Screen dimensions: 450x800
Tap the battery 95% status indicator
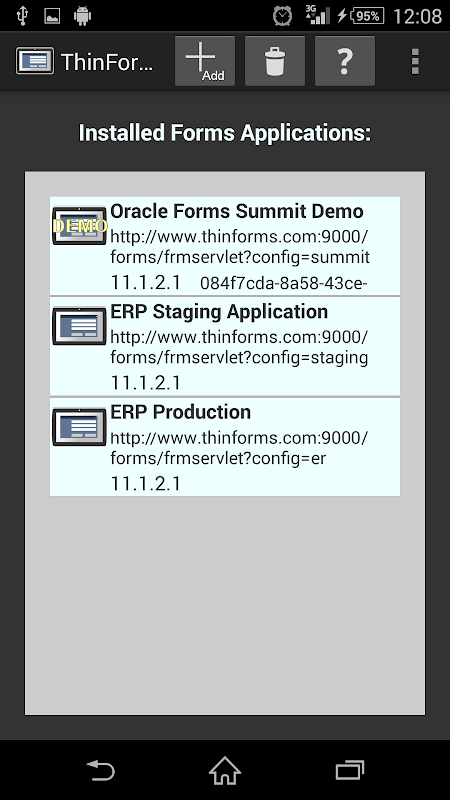pos(365,16)
